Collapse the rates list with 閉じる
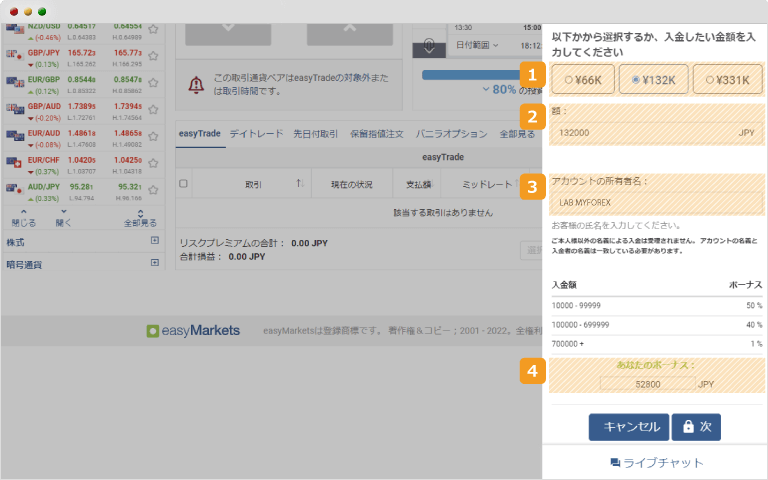Viewport: 768px width, 480px height. coord(24,219)
